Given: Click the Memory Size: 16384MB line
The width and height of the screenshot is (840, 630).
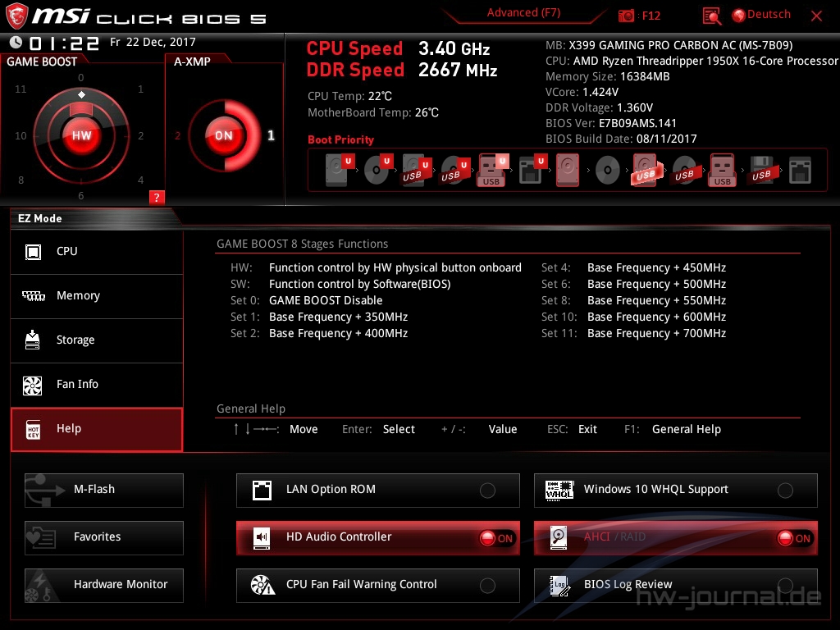Looking at the screenshot, I should [608, 76].
